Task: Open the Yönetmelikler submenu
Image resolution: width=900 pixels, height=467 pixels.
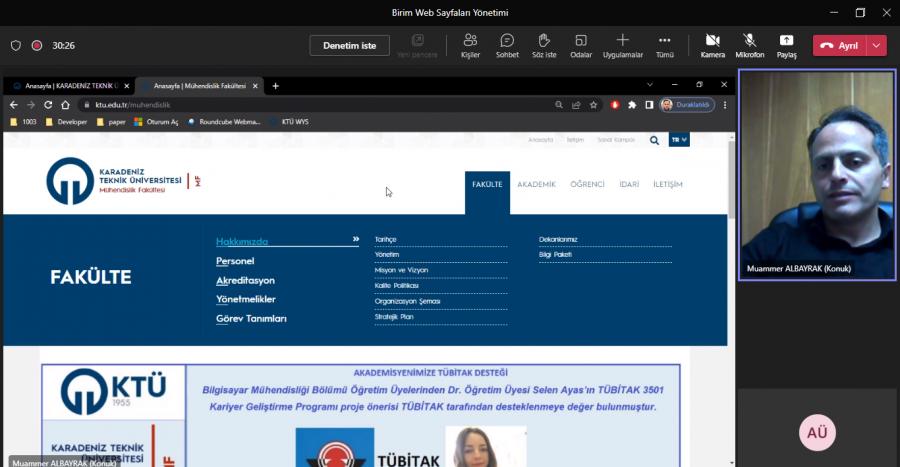Action: point(246,299)
